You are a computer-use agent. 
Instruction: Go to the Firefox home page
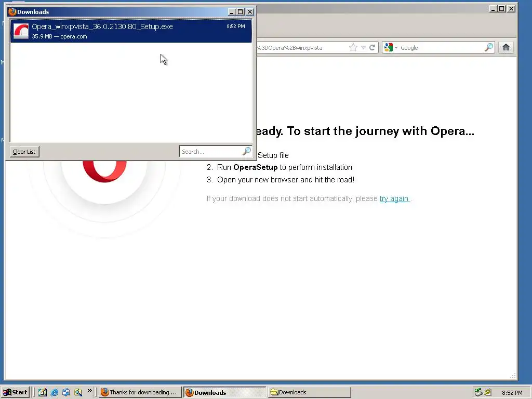(506, 47)
